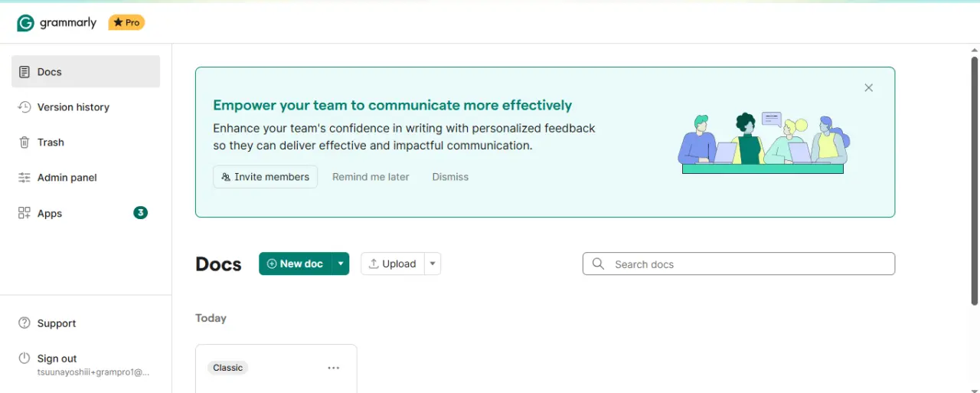Expand the New doc dropdown arrow
980x393 pixels.
click(x=341, y=264)
